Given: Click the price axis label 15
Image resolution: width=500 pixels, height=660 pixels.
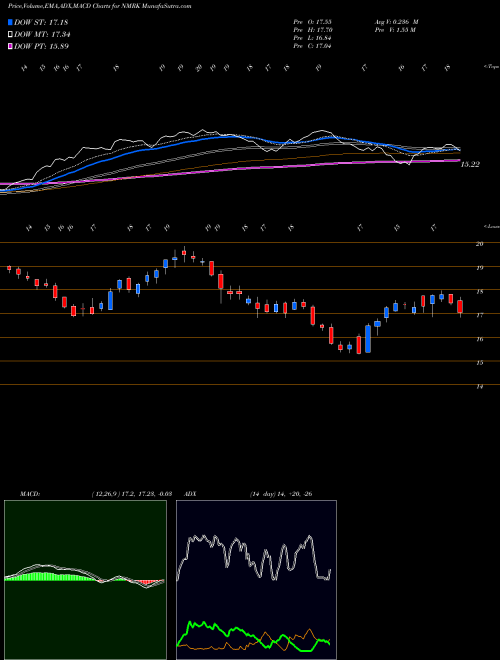Looking at the screenshot, I should coord(479,362).
